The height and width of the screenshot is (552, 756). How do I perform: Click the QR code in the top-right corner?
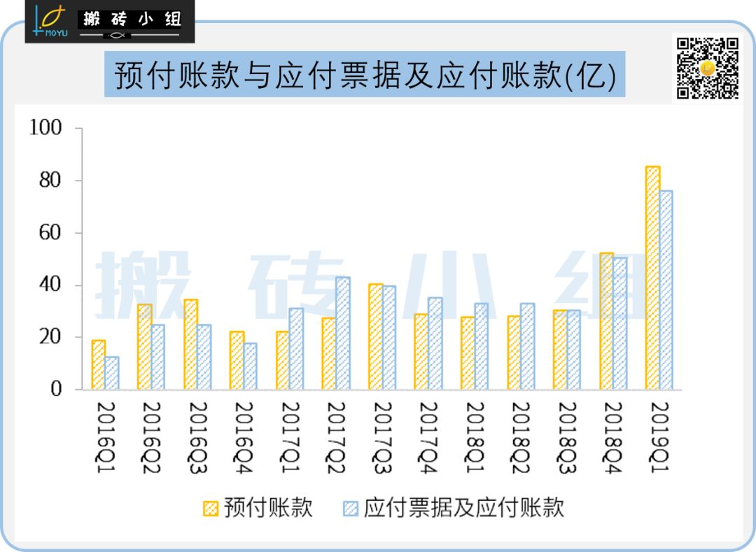707,69
